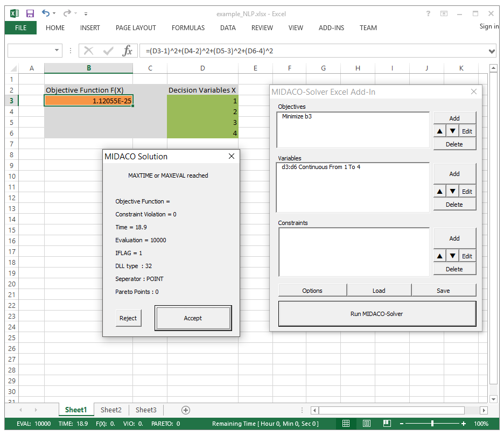Viewport: 504px width, 436px height.
Task: Click the Excel application icon
Action: (x=15, y=13)
